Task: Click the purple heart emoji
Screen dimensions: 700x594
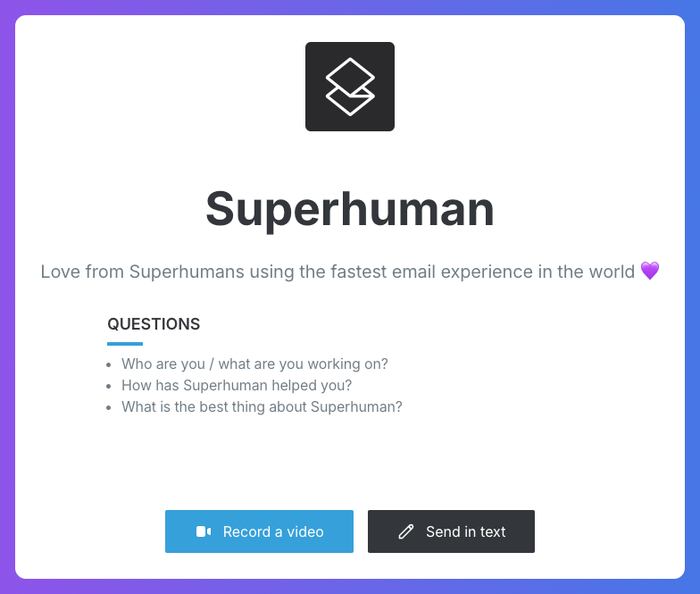Action: 650,272
